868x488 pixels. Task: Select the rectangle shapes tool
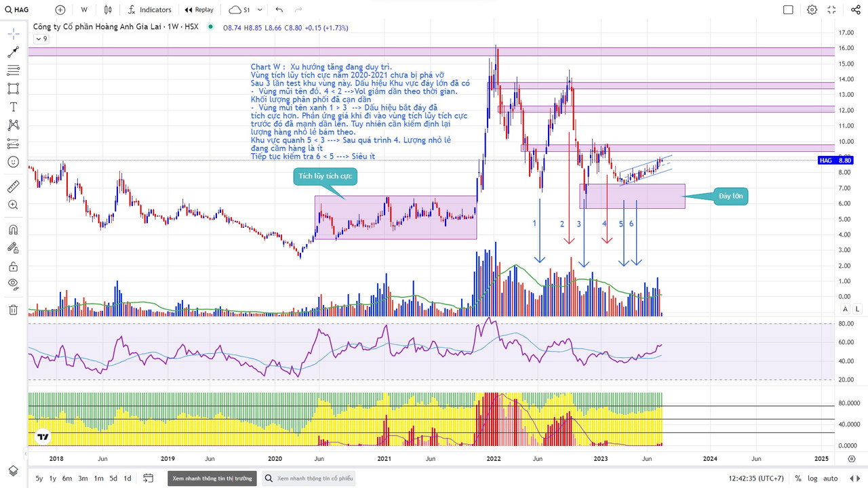[x=14, y=89]
